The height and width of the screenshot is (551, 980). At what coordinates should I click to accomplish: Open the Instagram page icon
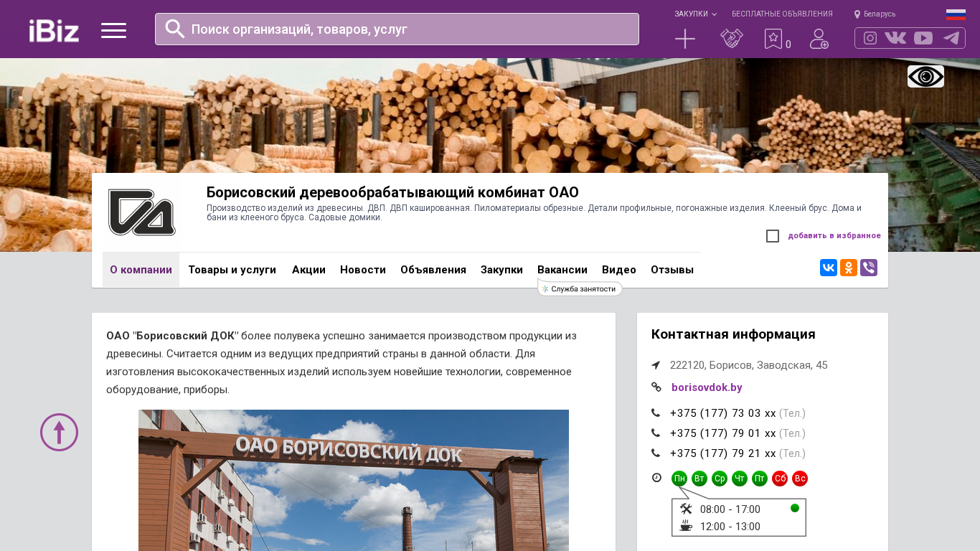point(870,38)
